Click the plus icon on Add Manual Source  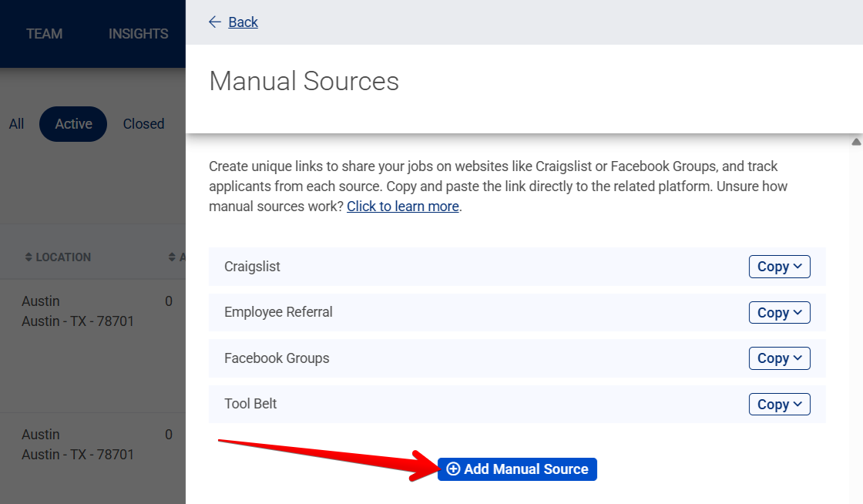453,469
